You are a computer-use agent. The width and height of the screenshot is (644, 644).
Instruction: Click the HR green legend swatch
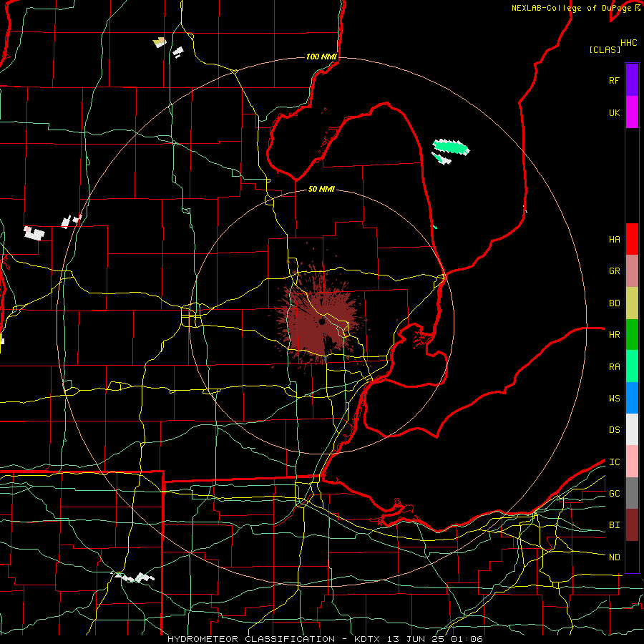[632, 335]
